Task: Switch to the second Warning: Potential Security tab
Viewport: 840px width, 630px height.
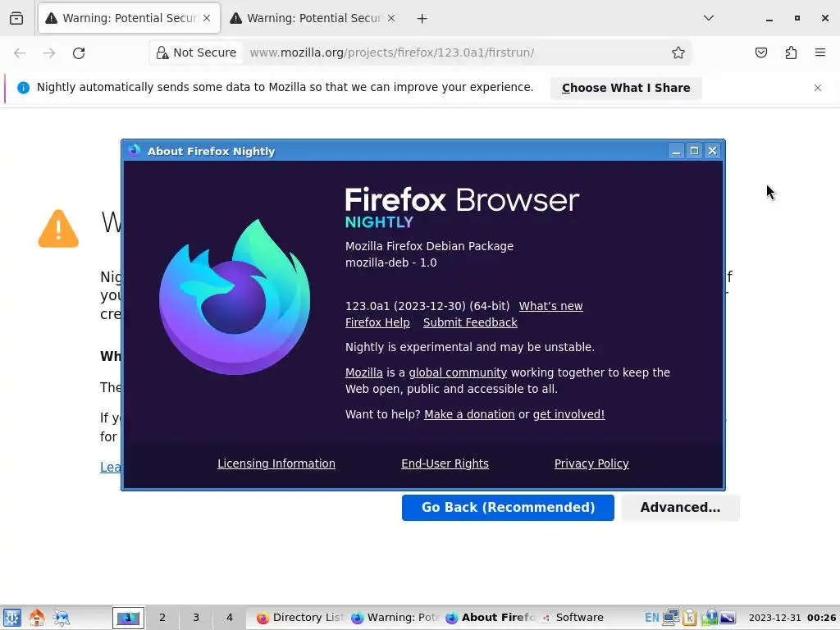Action: point(313,18)
